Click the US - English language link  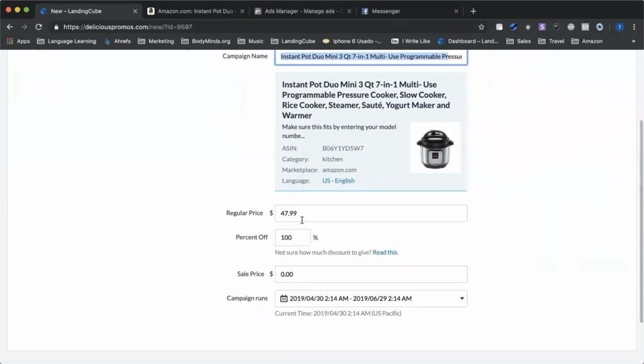pos(338,181)
